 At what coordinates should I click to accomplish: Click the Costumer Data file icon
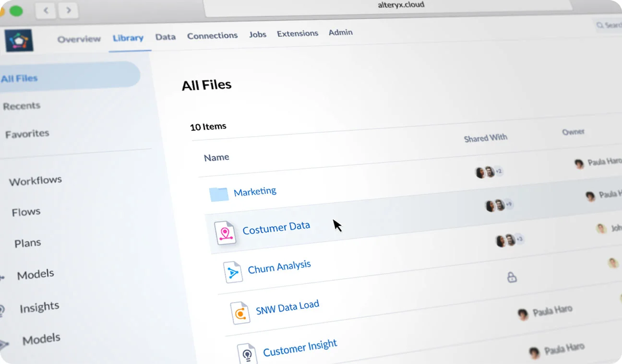tap(225, 233)
